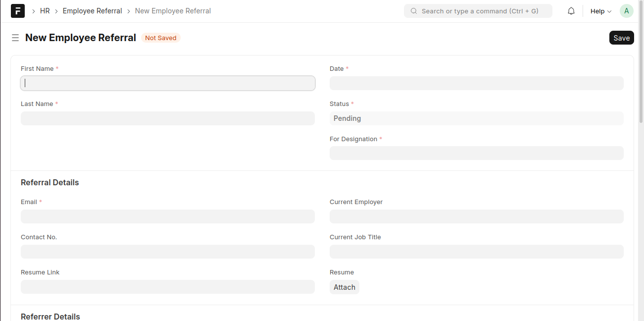
Task: Click the search magnifier icon
Action: 413,10
